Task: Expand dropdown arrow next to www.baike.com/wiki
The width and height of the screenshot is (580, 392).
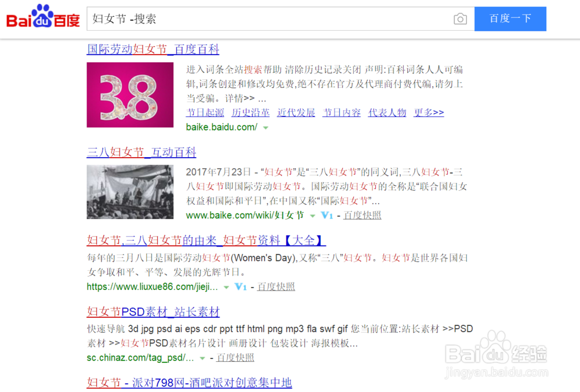Action: point(313,216)
